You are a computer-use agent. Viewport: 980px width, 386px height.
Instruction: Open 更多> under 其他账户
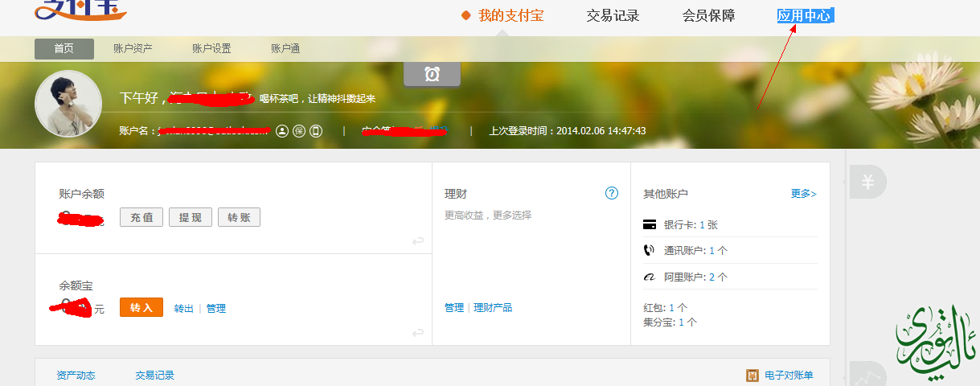tap(804, 194)
